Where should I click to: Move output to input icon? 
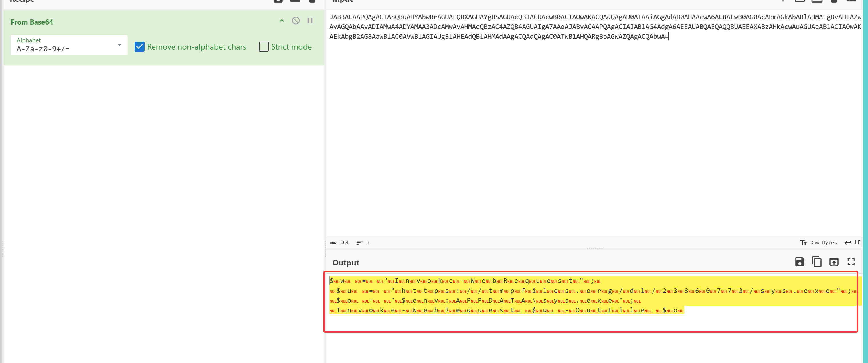pyautogui.click(x=834, y=262)
